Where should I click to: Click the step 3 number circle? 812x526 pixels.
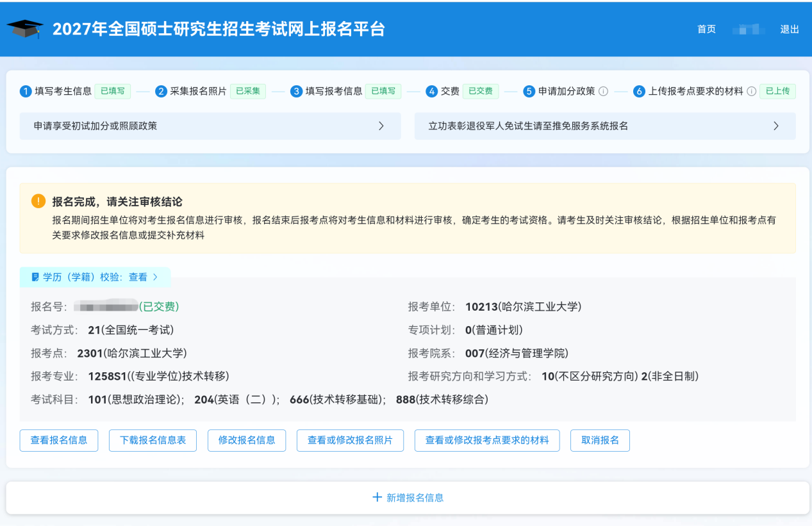[x=296, y=92]
